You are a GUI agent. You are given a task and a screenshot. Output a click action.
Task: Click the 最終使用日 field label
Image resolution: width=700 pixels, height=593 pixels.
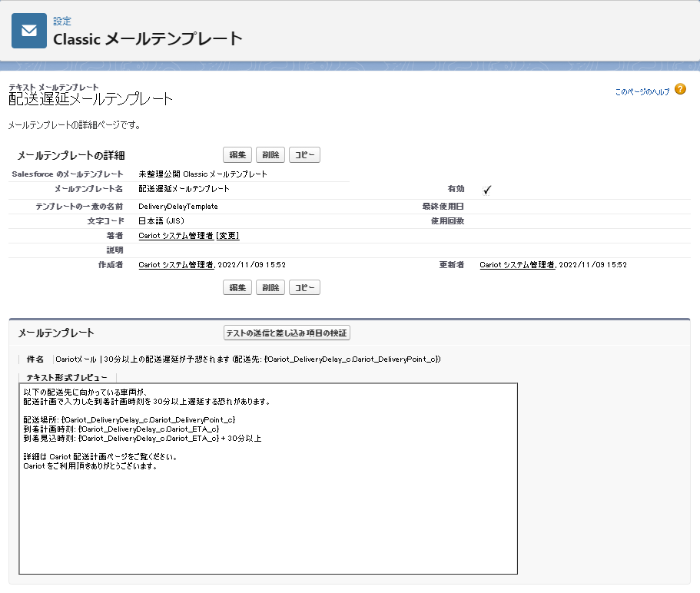point(443,207)
